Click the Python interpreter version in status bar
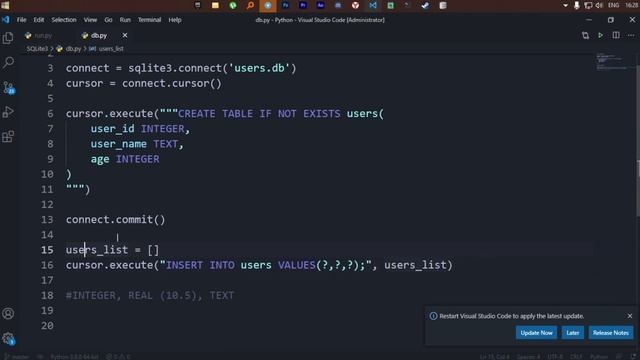 [74, 356]
